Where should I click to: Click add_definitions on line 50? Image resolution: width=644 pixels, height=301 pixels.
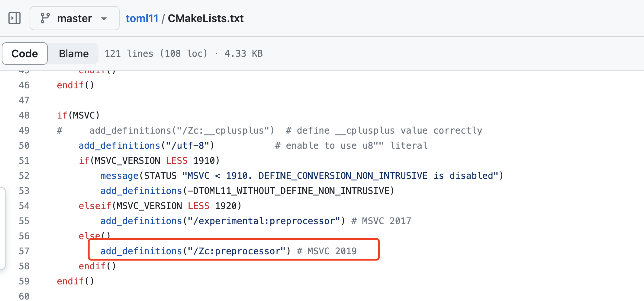click(119, 145)
